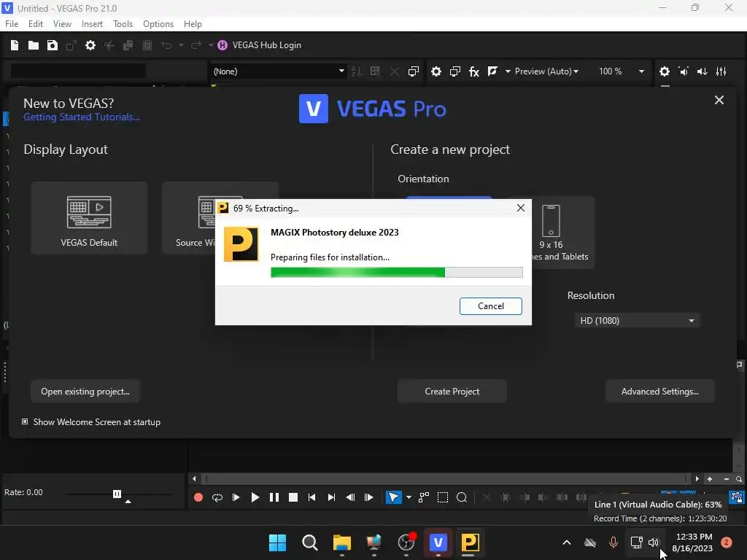Select the VEGAS Default layout thumbnail
This screenshot has height=560, width=747.
(89, 218)
